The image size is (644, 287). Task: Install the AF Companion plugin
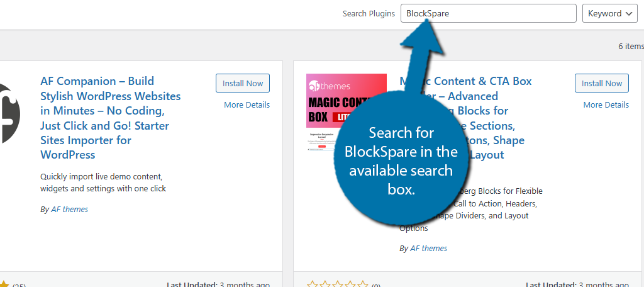click(x=242, y=83)
